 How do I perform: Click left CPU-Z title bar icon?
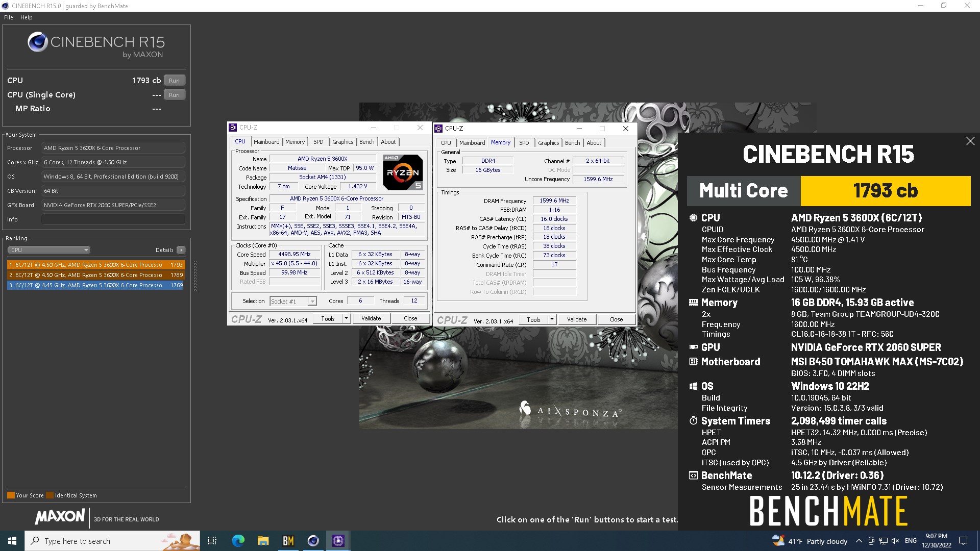[x=233, y=128]
